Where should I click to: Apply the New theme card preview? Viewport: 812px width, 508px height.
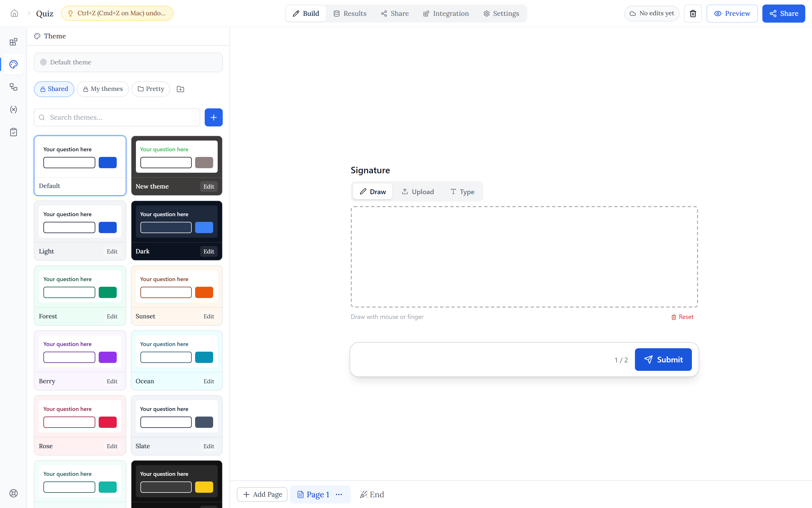177,157
